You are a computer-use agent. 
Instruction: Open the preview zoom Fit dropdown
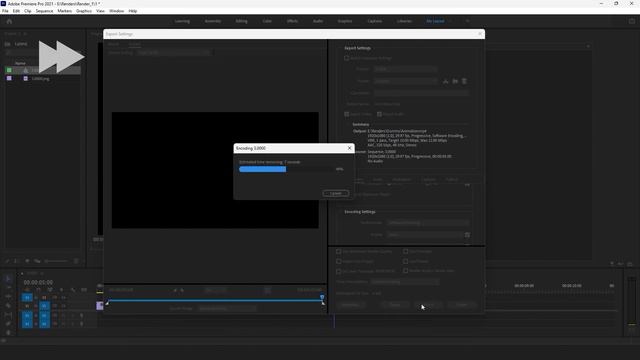(215, 290)
